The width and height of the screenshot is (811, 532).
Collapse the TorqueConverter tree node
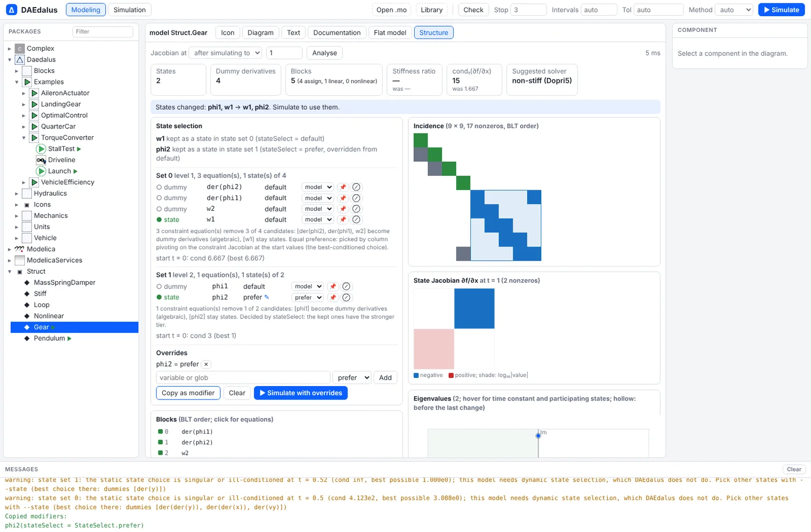point(24,138)
